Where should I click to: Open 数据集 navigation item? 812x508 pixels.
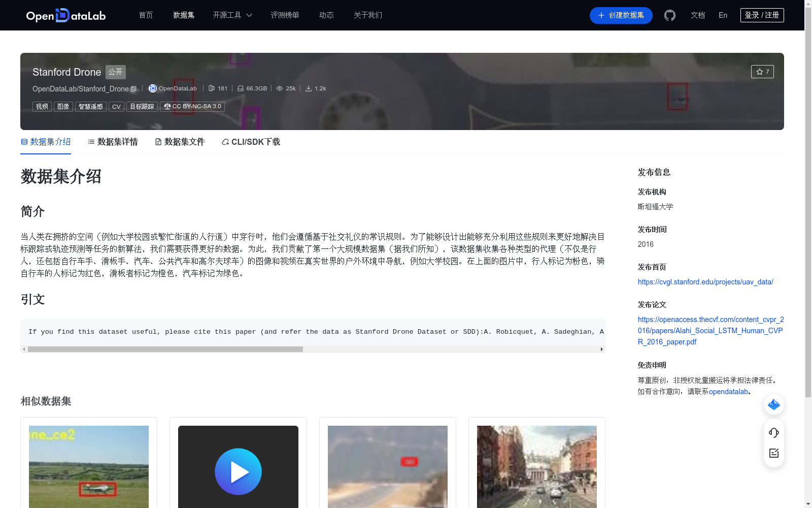184,15
